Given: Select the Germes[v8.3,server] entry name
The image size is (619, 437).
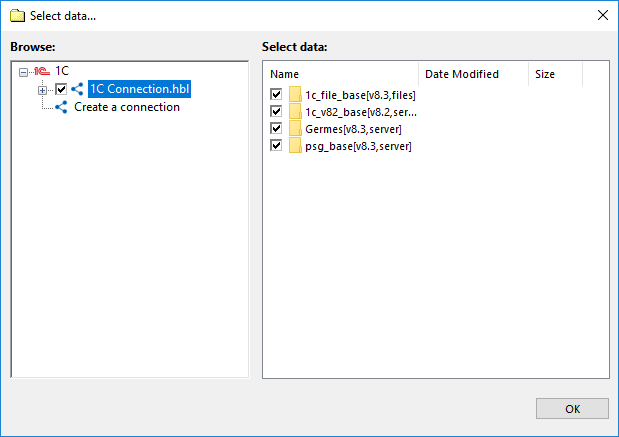Looking at the screenshot, I should [x=353, y=129].
